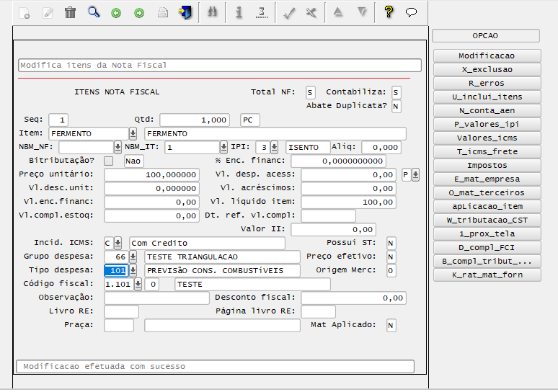This screenshot has width=558, height=392.
Task: Click the trash can delete icon
Action: click(x=71, y=13)
